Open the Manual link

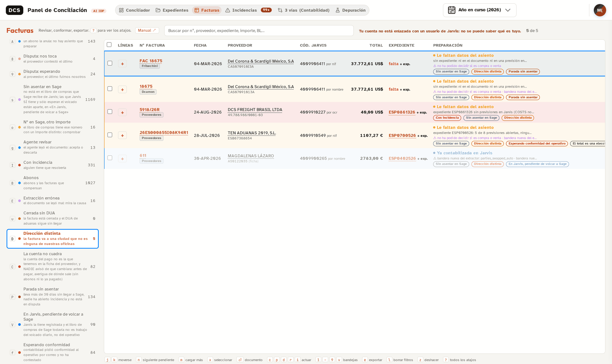click(147, 31)
